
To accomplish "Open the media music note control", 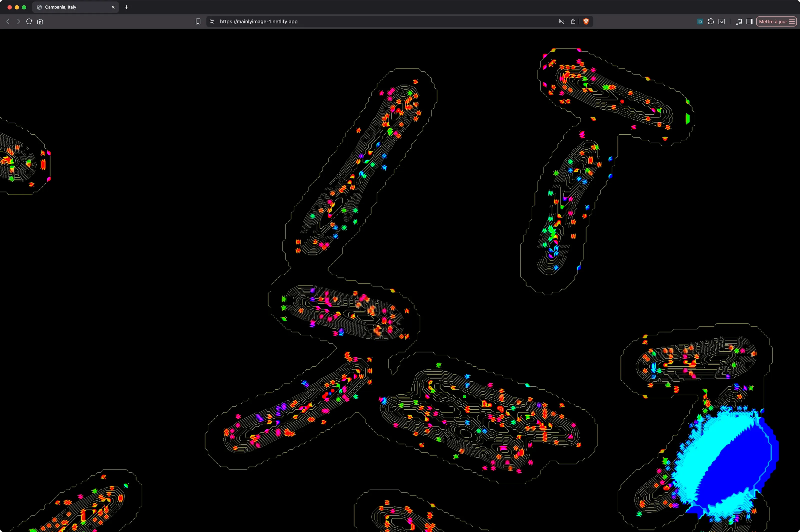I will click(x=738, y=21).
